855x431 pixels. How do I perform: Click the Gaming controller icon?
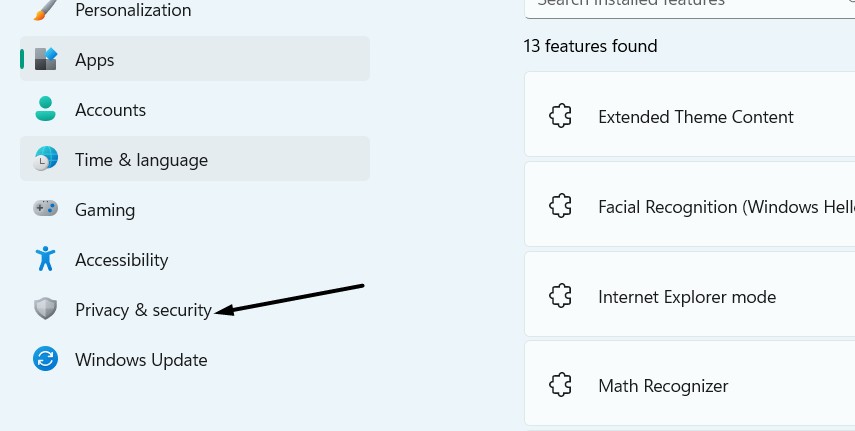click(46, 210)
